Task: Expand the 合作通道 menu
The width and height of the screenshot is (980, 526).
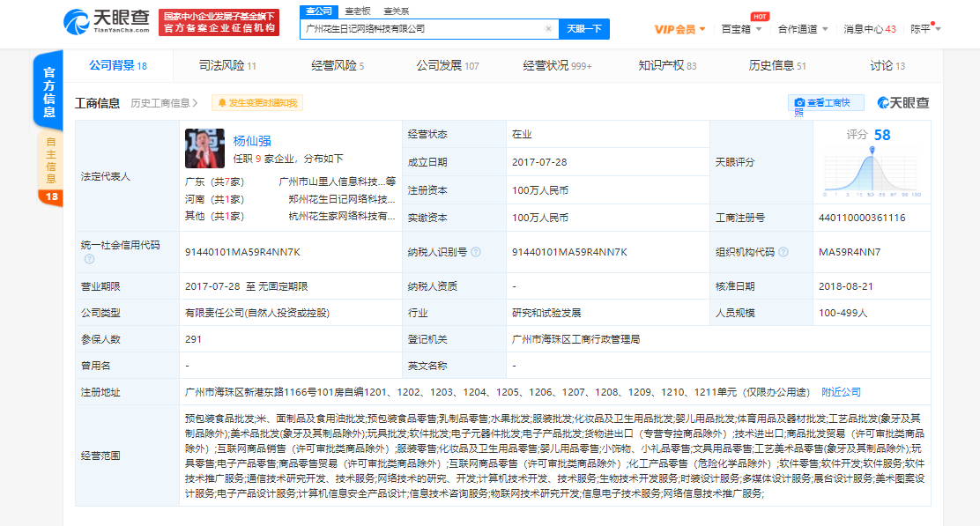Action: click(803, 29)
